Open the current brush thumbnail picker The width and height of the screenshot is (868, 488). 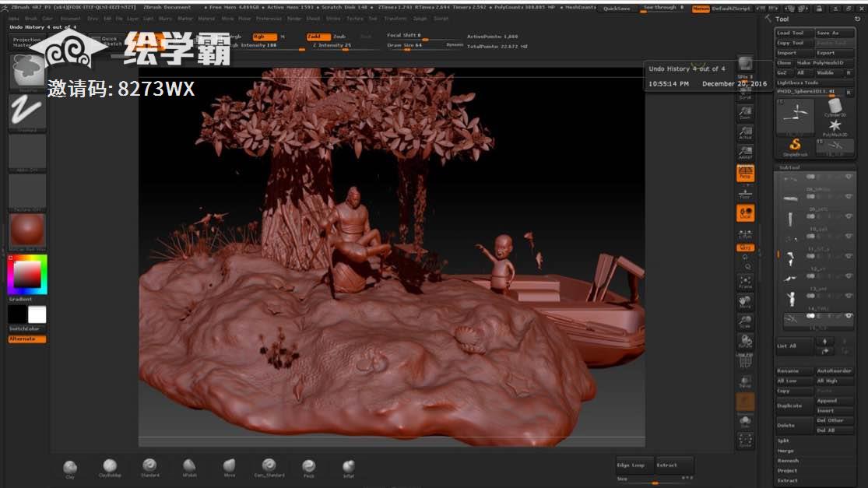coord(28,72)
